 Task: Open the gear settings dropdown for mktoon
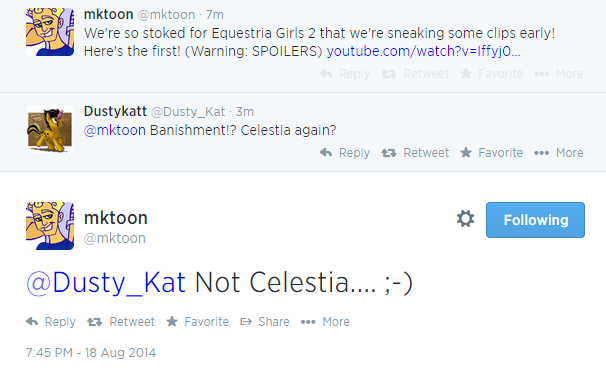pos(465,219)
